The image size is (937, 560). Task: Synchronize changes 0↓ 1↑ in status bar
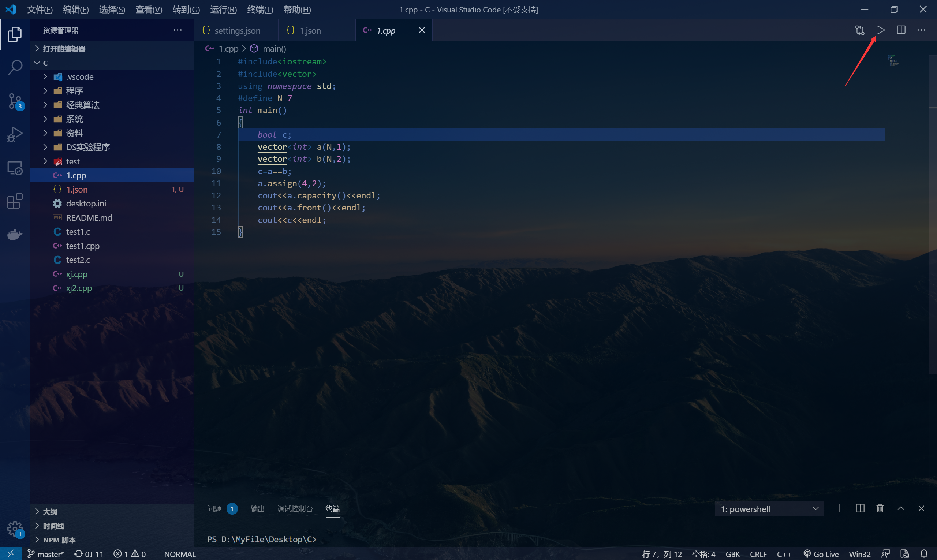[x=89, y=554]
